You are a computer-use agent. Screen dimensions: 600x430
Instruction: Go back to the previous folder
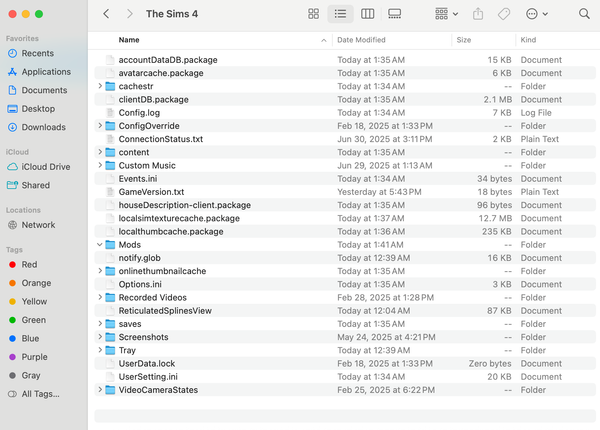pos(106,14)
